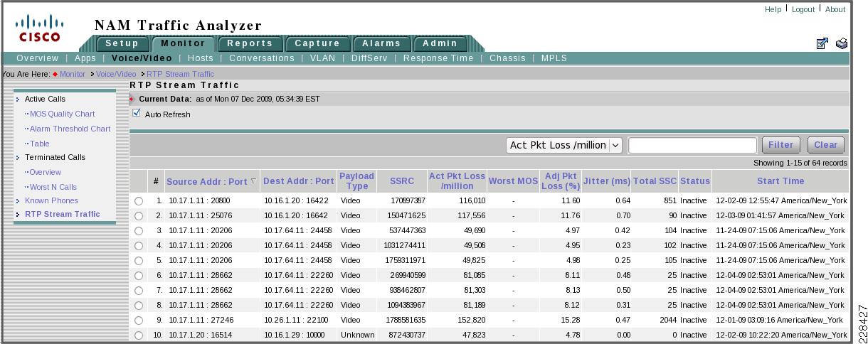868x344 pixels.
Task: Open Table under Active Calls
Action: pyautogui.click(x=40, y=144)
